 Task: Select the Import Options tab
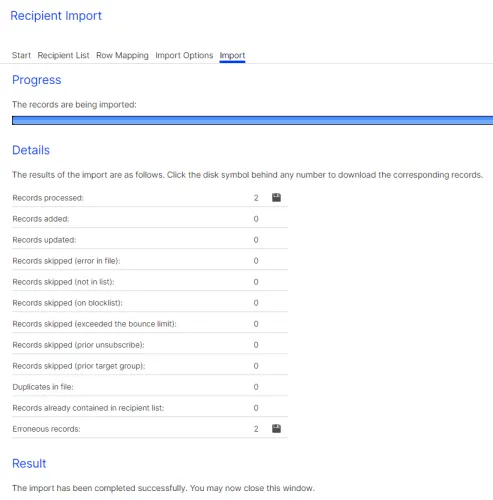[184, 55]
